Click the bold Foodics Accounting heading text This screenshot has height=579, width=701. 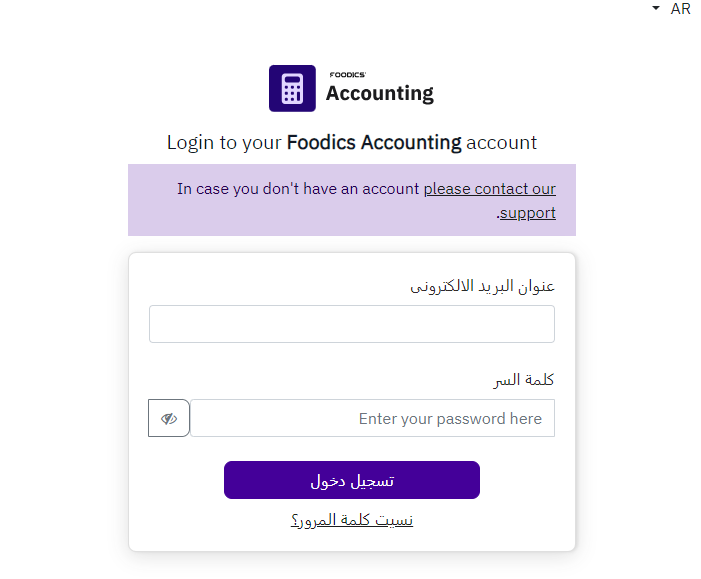[374, 142]
